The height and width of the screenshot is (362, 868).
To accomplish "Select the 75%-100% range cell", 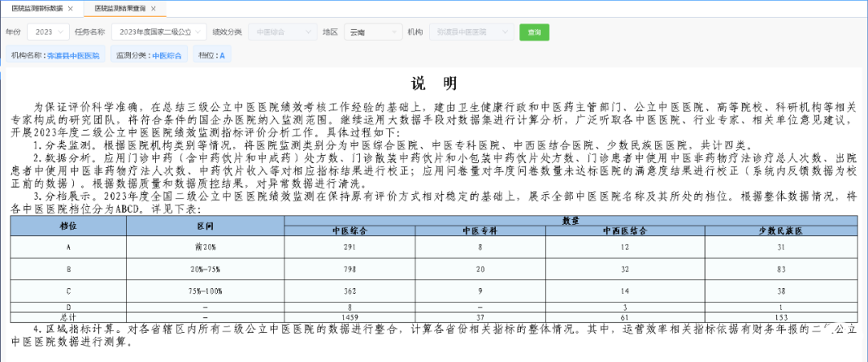I will point(206,291).
